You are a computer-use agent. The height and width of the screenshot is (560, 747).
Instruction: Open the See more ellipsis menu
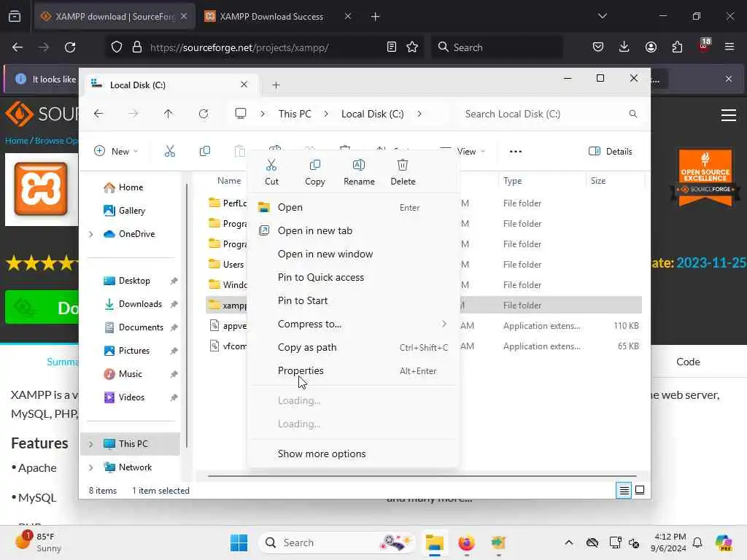(516, 152)
